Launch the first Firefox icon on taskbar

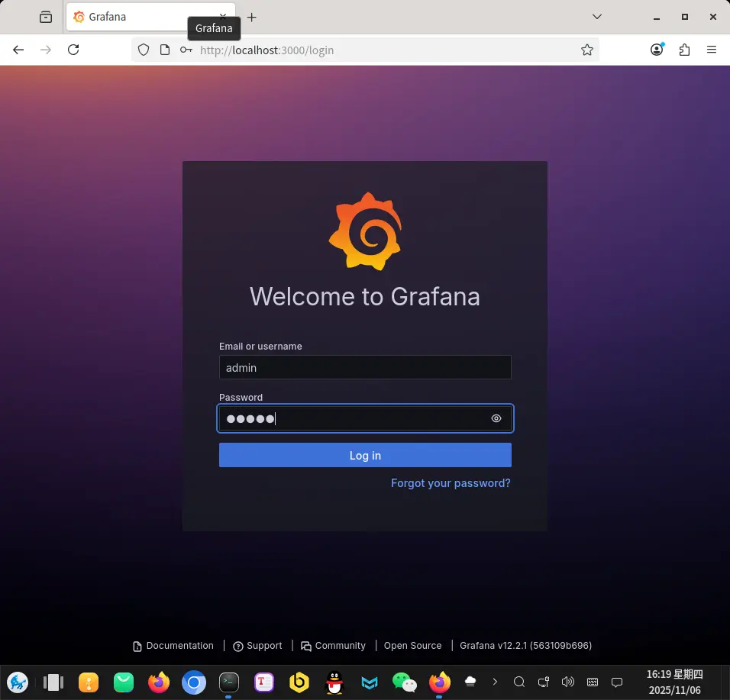click(x=159, y=682)
